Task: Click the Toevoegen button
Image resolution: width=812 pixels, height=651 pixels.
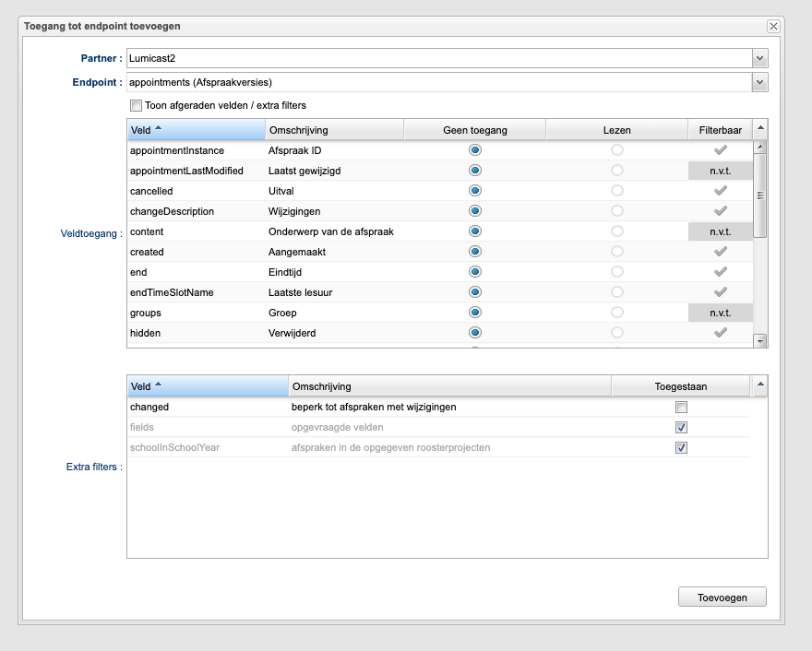Action: [722, 598]
